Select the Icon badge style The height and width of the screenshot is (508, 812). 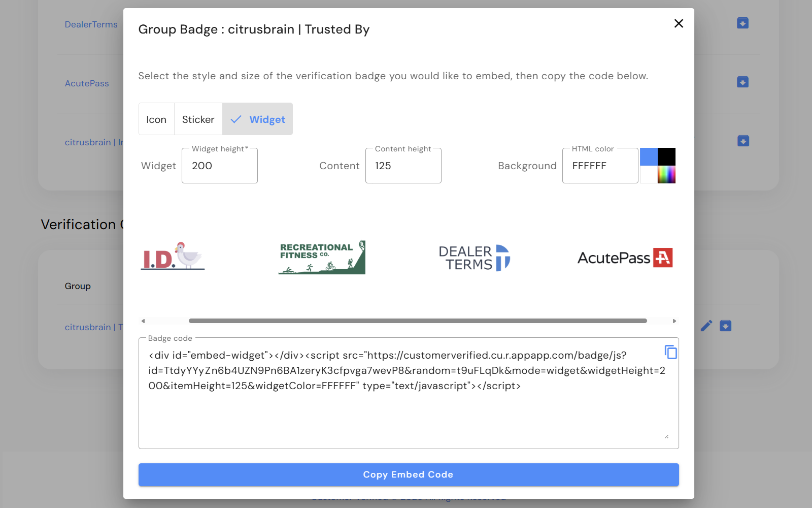click(156, 119)
